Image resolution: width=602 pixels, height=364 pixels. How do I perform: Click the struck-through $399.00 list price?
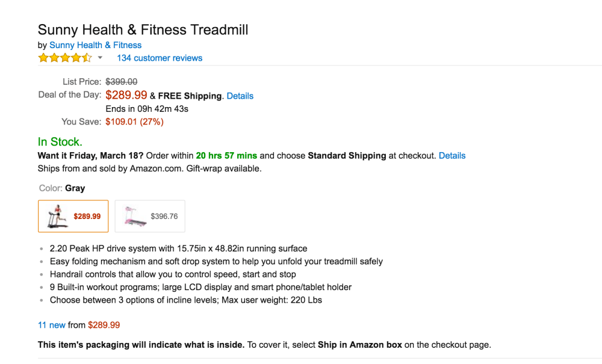122,82
